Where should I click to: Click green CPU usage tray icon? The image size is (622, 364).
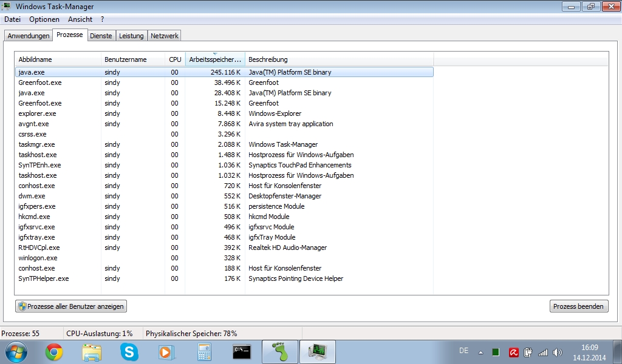tap(496, 352)
